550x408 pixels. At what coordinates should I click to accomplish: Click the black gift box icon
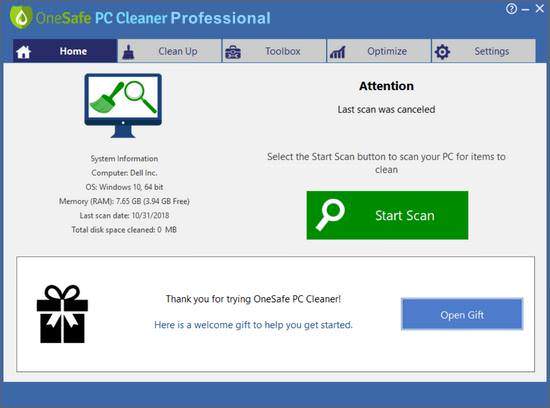pos(62,314)
